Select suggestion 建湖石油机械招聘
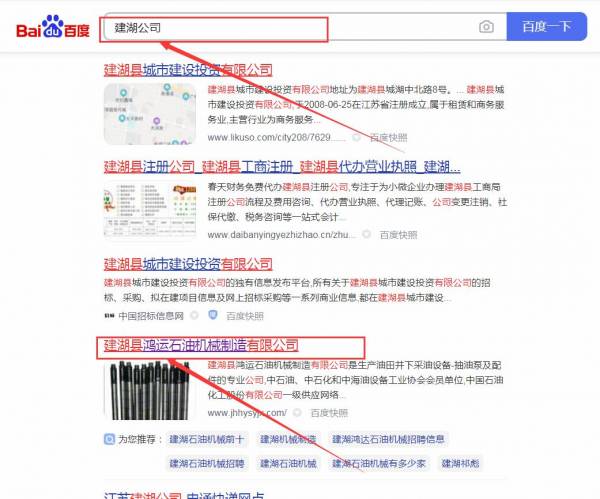The height and width of the screenshot is (499, 600). click(206, 463)
